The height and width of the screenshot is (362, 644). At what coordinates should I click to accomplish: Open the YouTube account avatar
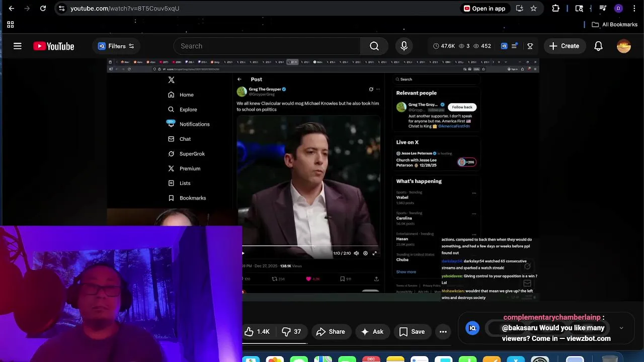(x=624, y=46)
